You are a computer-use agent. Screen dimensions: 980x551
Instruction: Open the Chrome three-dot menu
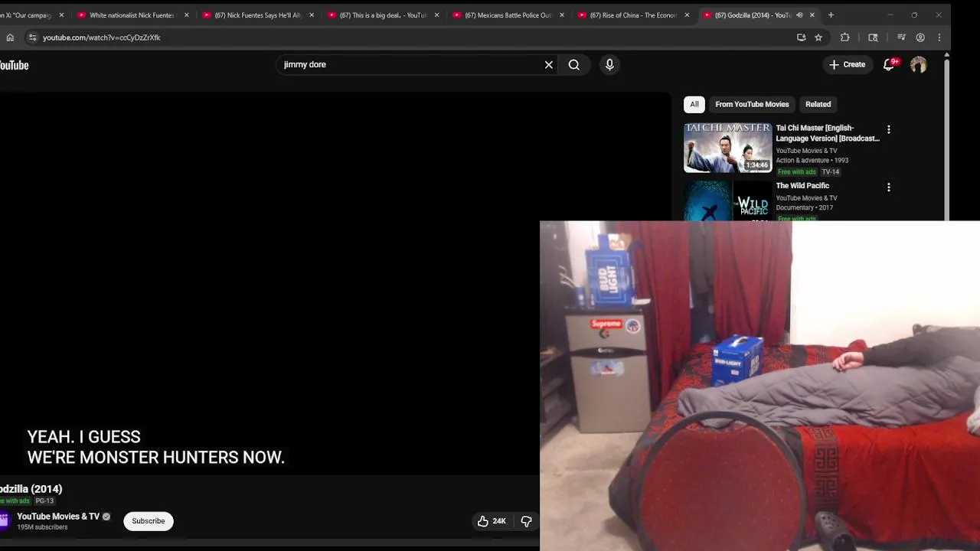(x=939, y=37)
